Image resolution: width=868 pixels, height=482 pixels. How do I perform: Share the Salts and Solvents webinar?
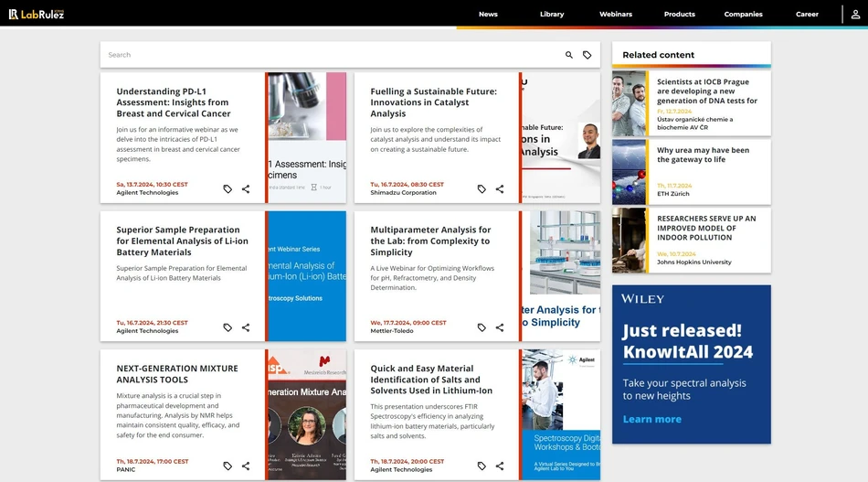coord(500,466)
